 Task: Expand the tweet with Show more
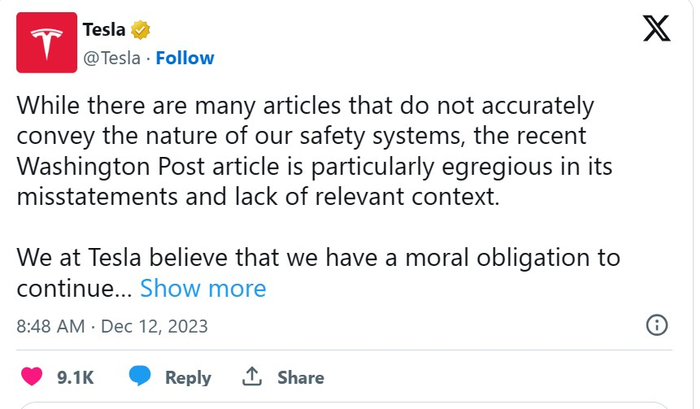coord(203,289)
